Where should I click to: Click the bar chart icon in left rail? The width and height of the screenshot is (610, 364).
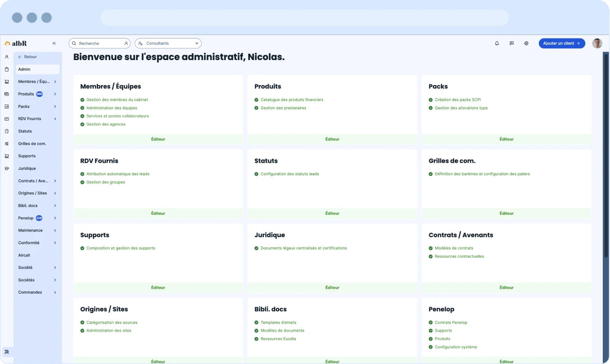7,107
